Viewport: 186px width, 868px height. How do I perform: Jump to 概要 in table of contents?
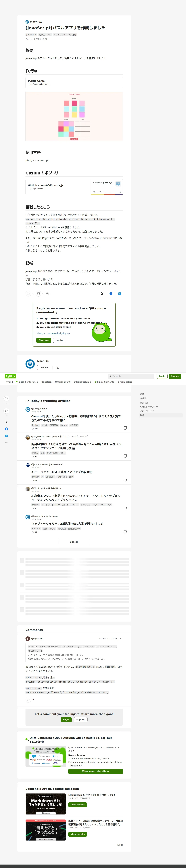coord(142,394)
